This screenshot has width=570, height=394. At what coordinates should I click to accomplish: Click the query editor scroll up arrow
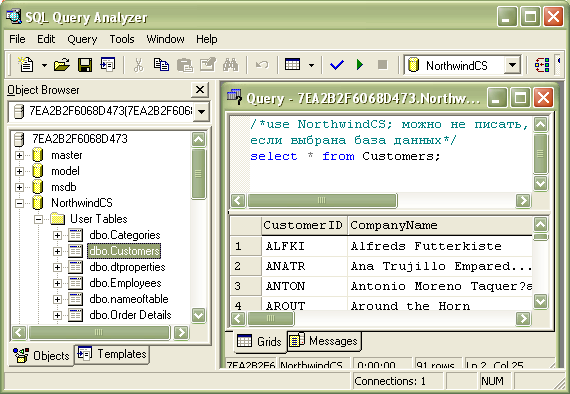(541, 125)
